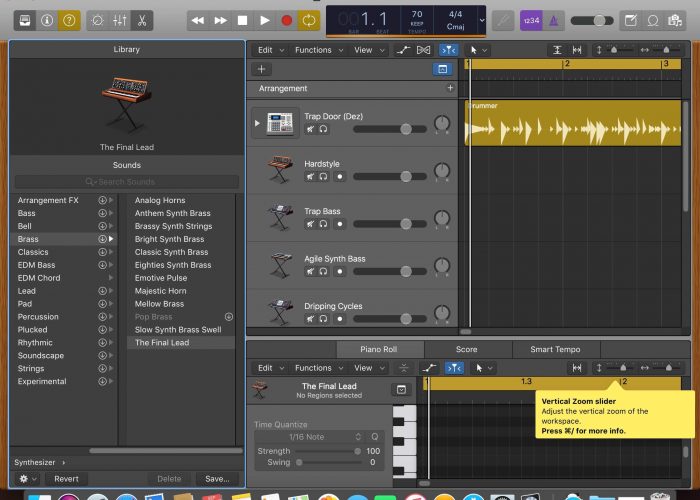Open the Tracks area Functions menu
The height and width of the screenshot is (500, 700).
[319, 50]
